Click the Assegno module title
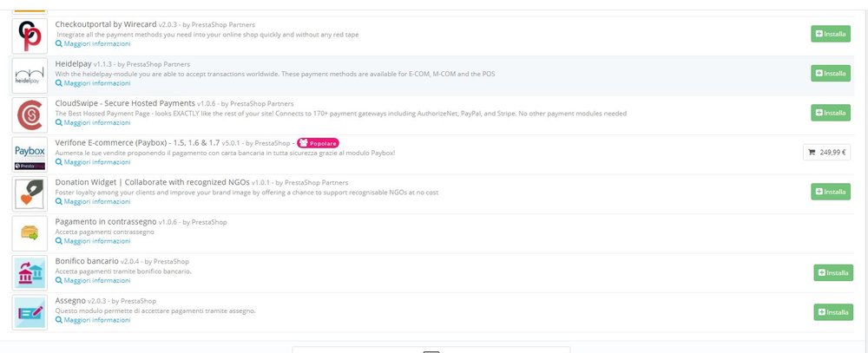 click(x=70, y=300)
